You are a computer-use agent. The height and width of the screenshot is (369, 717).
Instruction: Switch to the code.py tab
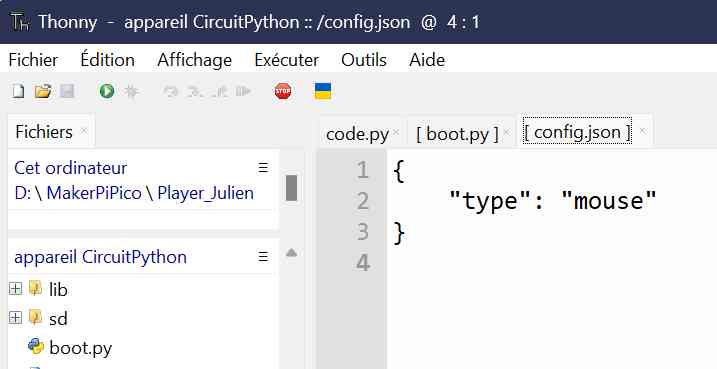357,134
